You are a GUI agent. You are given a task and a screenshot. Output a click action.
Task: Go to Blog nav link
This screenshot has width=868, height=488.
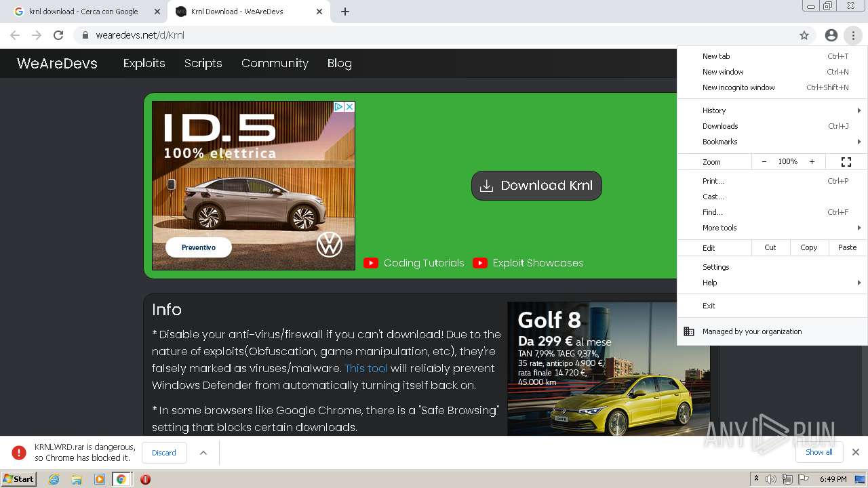[x=339, y=63]
